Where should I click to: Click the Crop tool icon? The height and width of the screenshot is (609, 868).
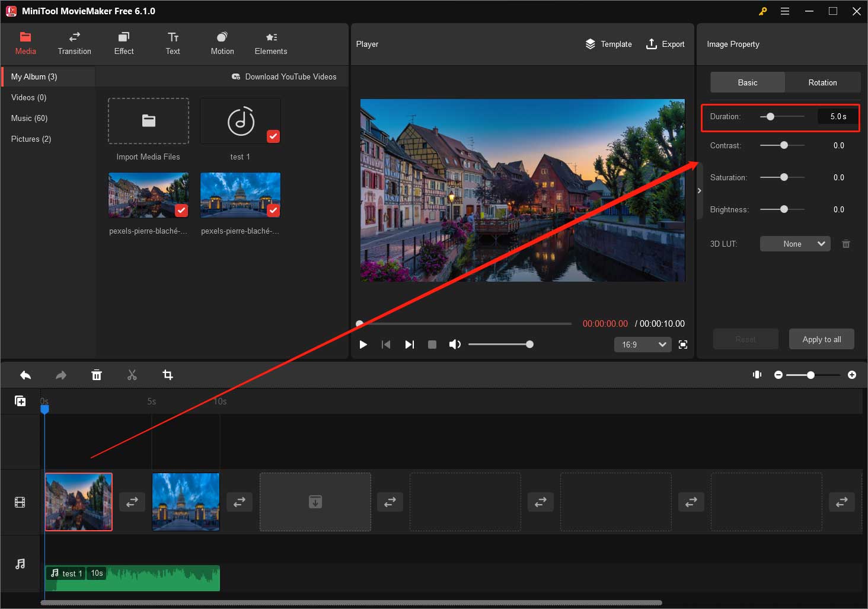coord(168,375)
